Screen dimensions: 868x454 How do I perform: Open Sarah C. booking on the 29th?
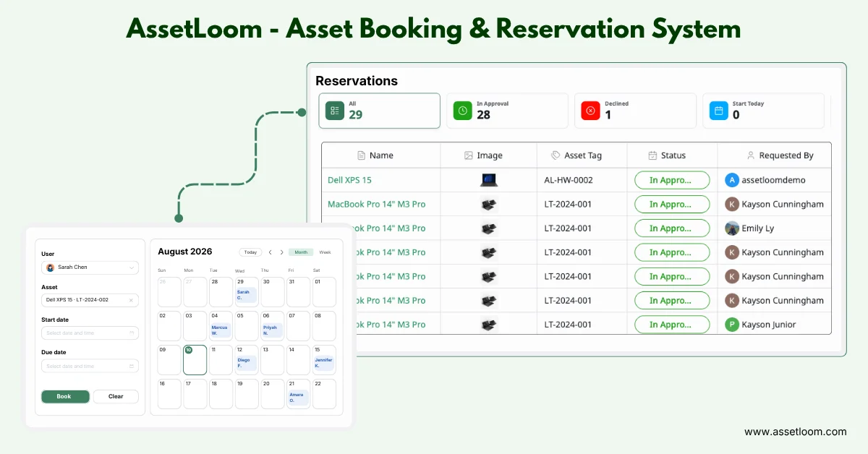coord(246,295)
